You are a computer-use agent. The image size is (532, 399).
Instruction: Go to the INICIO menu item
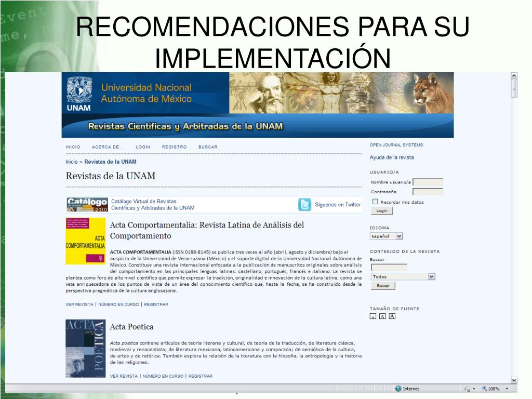tap(73, 147)
